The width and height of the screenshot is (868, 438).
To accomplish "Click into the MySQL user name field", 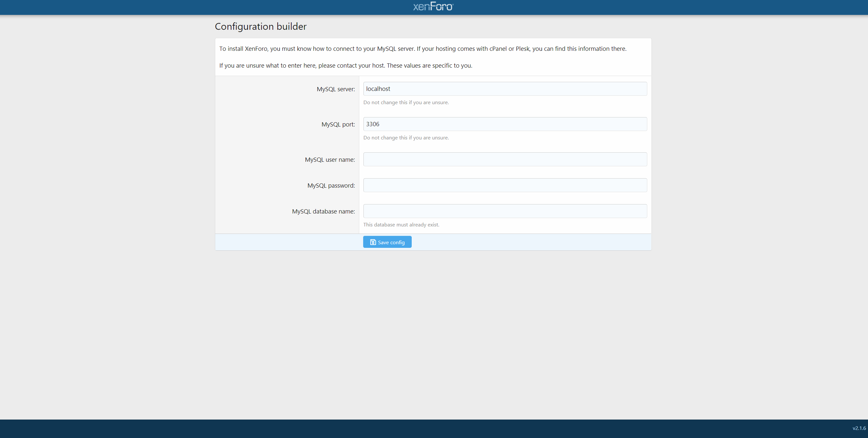I will 505,159.
